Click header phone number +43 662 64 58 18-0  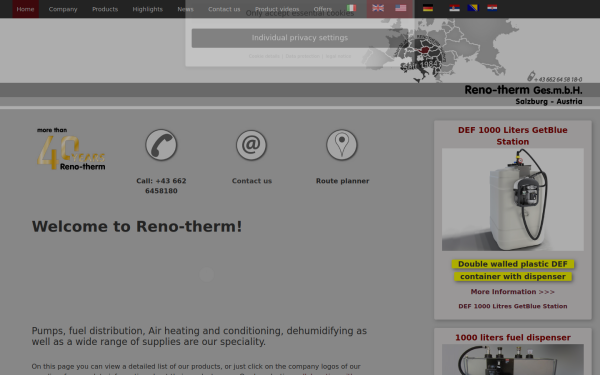[x=555, y=78]
